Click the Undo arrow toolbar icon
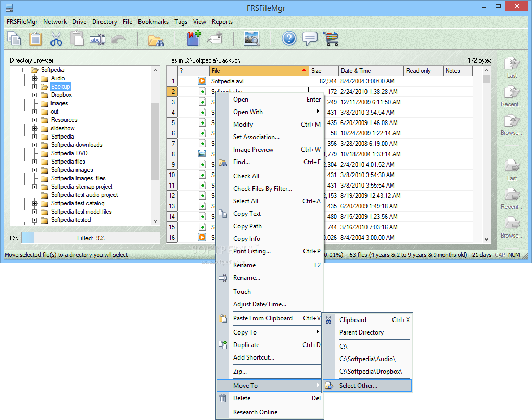The height and width of the screenshot is (420, 532). pyautogui.click(x=118, y=40)
